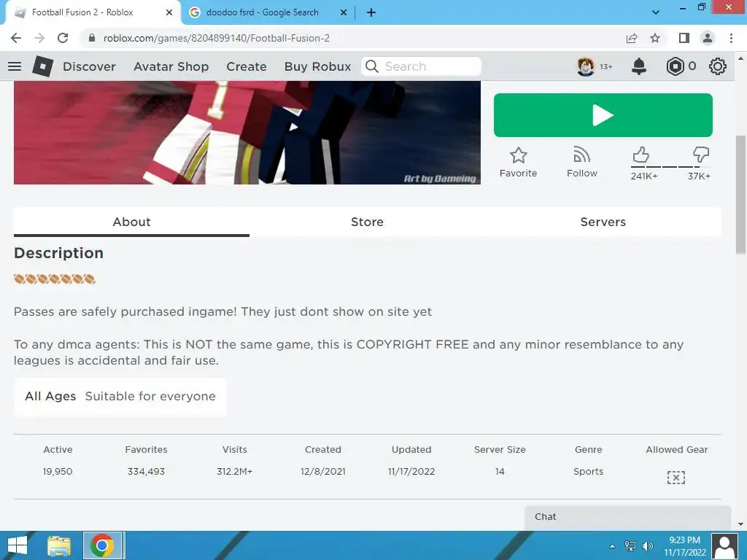Image resolution: width=747 pixels, height=560 pixels.
Task: Open the Avatar Shop
Action: 171,66
